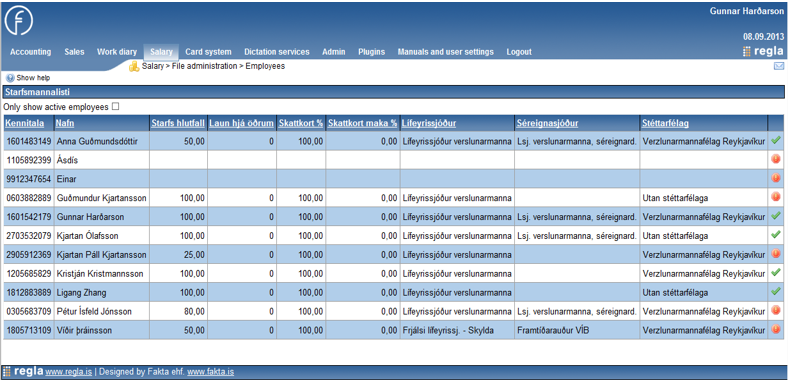
Task: Click kennitala 1105892399
Action: pos(28,160)
